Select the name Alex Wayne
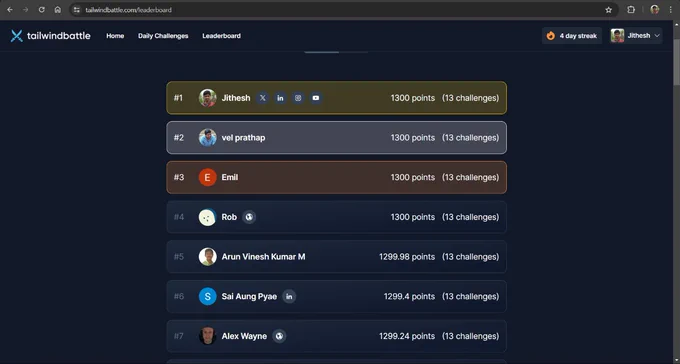 click(x=244, y=336)
